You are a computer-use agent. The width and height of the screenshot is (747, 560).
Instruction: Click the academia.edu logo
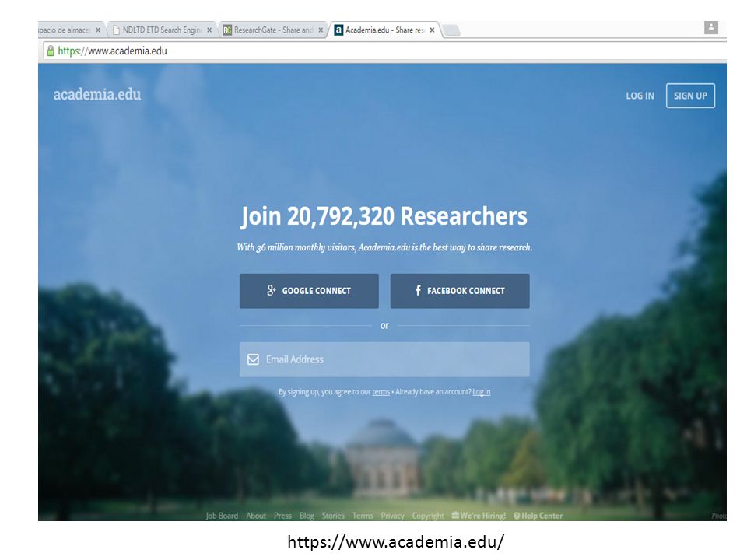[x=97, y=94]
